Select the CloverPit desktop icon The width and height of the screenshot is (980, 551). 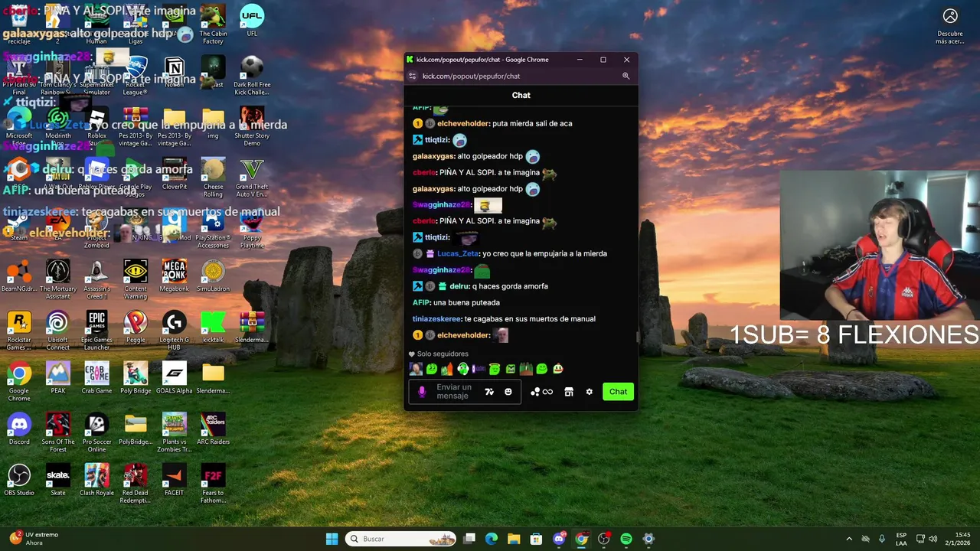click(175, 174)
